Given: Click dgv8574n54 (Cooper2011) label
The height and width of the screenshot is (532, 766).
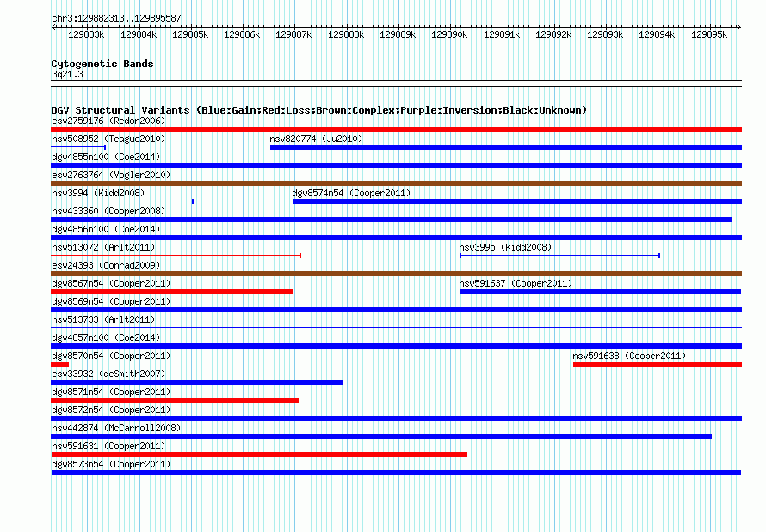Looking at the screenshot, I should [351, 193].
